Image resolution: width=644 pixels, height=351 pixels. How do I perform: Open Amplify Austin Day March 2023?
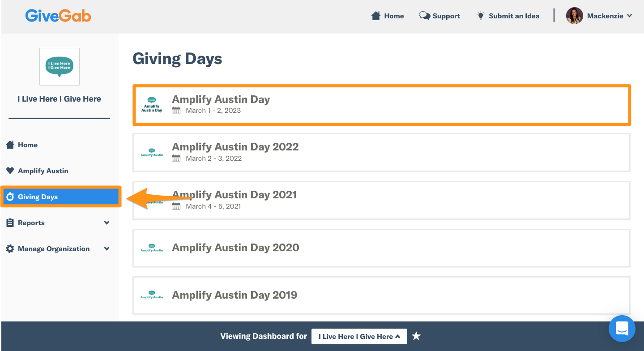click(x=382, y=105)
